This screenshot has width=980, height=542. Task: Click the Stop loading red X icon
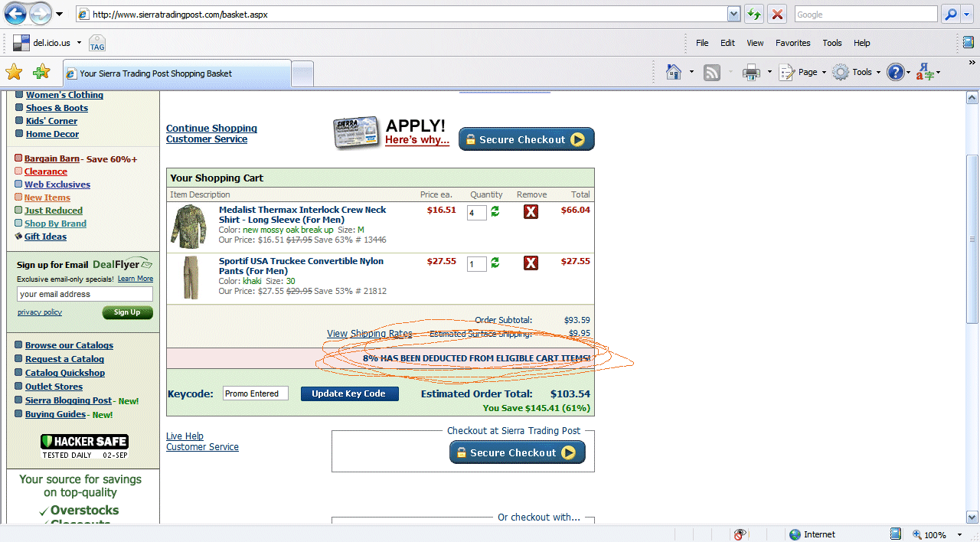click(777, 14)
